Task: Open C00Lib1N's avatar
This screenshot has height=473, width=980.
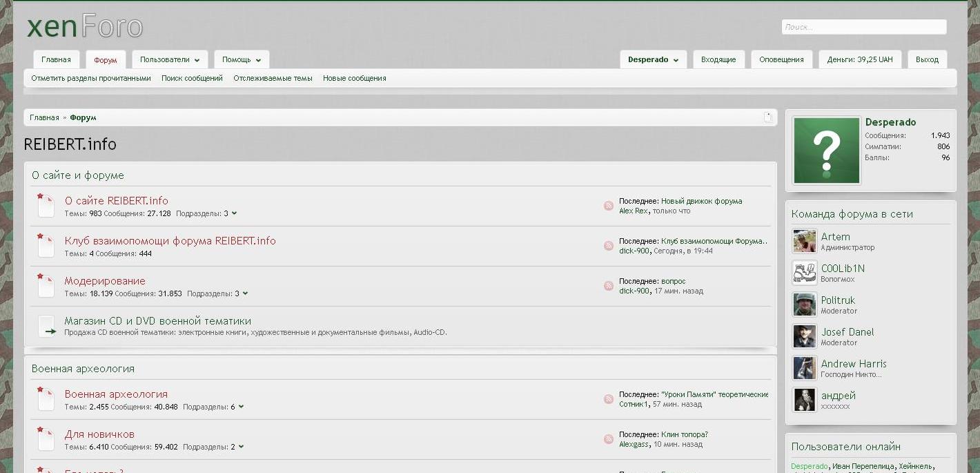Action: coord(805,273)
